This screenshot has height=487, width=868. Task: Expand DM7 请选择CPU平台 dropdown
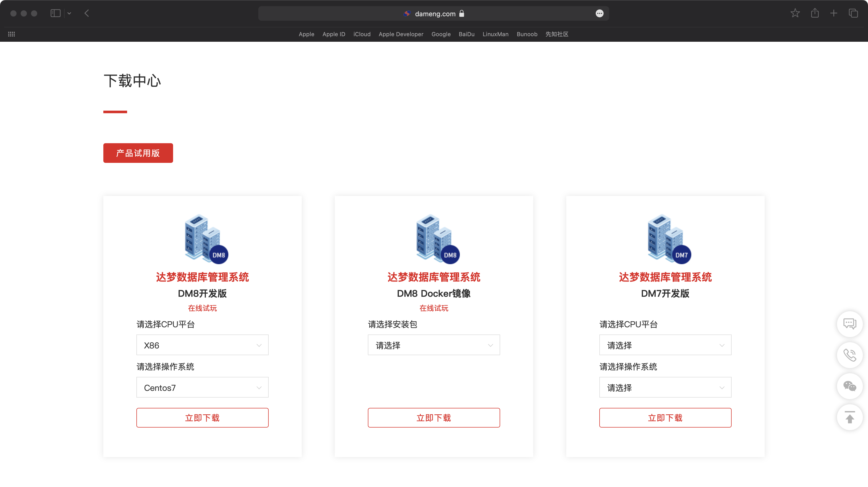[665, 345]
